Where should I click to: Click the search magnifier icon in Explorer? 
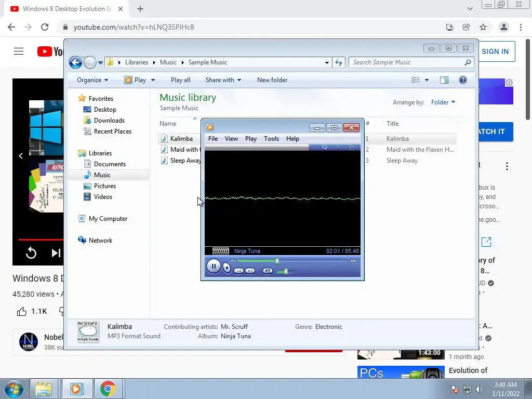point(468,62)
